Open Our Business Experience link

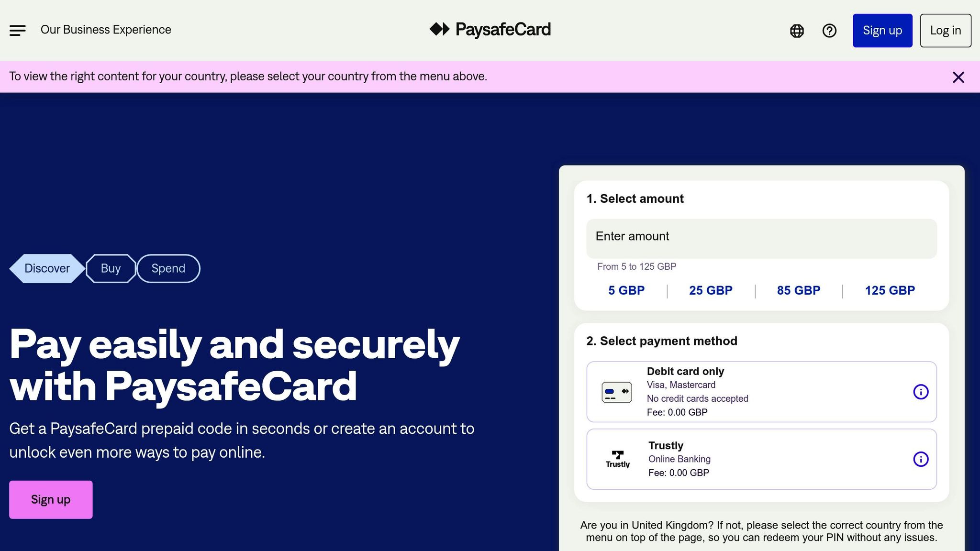[106, 29]
